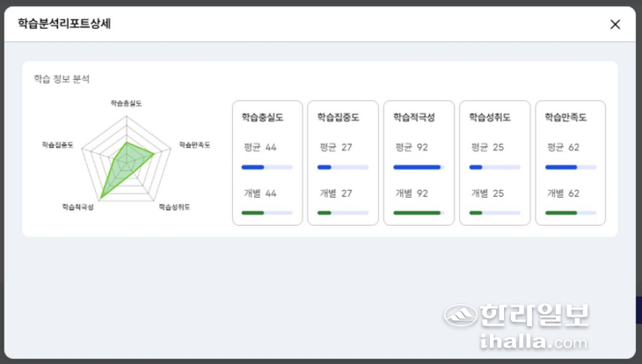This screenshot has height=364, width=642.
Task: Close the 학습분석리포트상세 dialog
Action: (615, 25)
